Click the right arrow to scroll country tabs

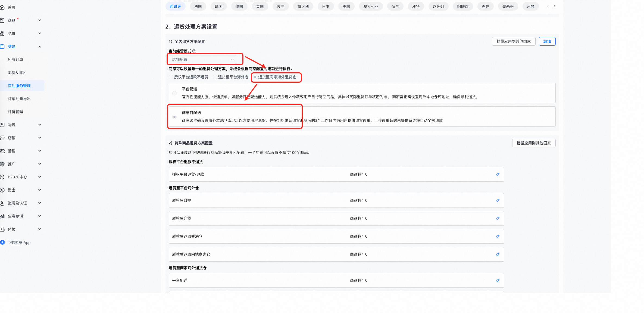[x=555, y=6]
